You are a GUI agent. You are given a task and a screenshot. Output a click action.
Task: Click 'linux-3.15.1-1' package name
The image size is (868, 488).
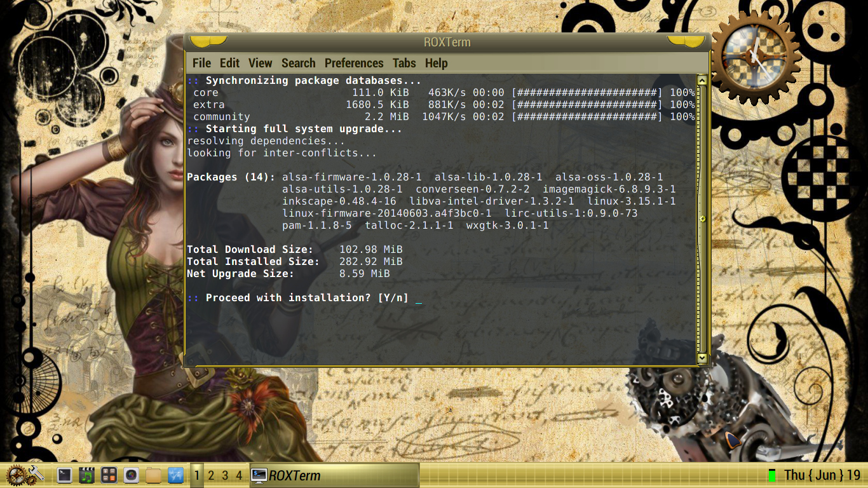click(x=632, y=201)
